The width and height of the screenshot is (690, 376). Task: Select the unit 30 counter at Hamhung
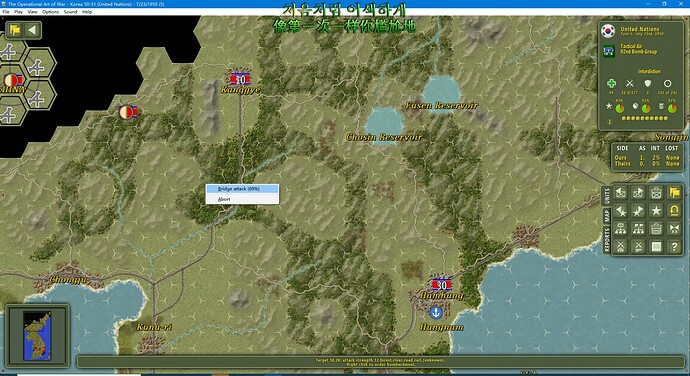click(441, 285)
